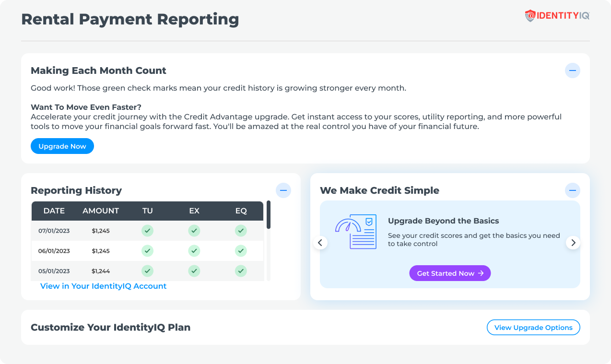Click the DATE column header
611x364 pixels.
[x=54, y=211]
